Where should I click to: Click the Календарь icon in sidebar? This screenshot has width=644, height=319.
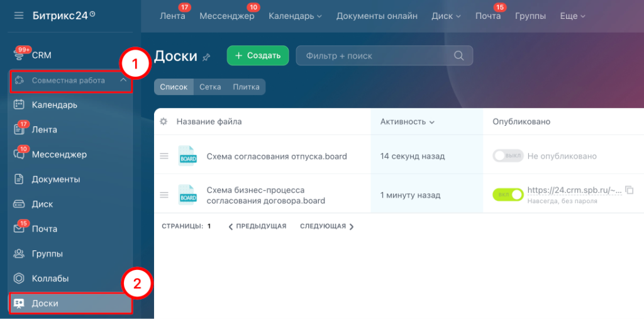[x=19, y=105]
